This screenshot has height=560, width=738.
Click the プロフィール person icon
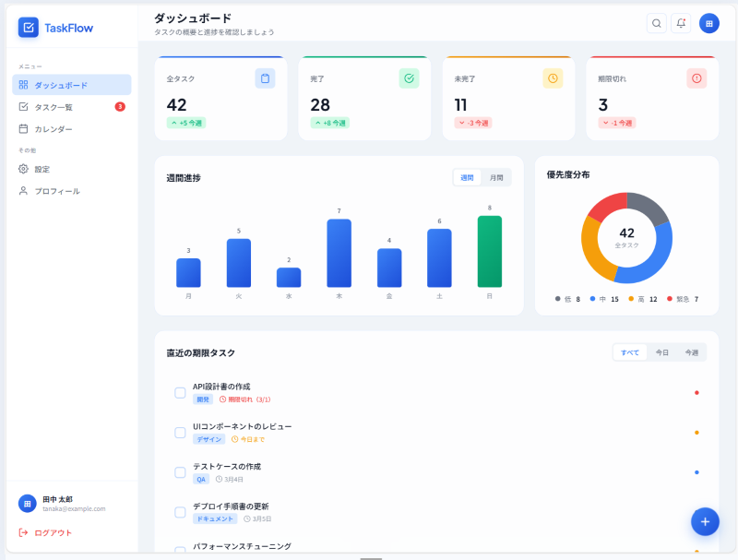click(23, 191)
